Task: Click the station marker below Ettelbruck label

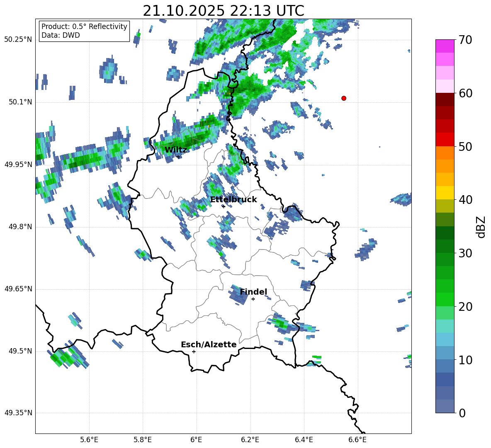Action: pyautogui.click(x=223, y=206)
